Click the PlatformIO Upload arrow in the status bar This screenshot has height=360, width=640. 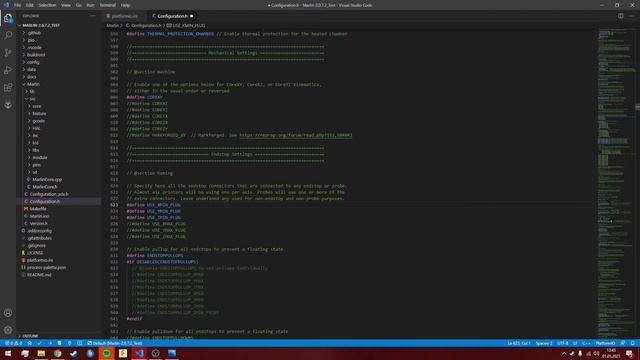[x=50, y=343]
